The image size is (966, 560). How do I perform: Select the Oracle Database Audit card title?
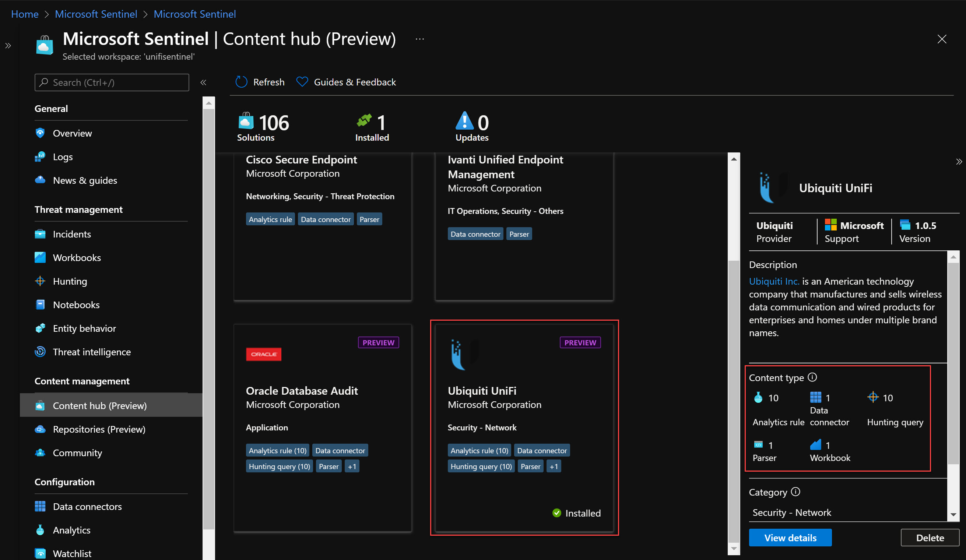point(301,391)
